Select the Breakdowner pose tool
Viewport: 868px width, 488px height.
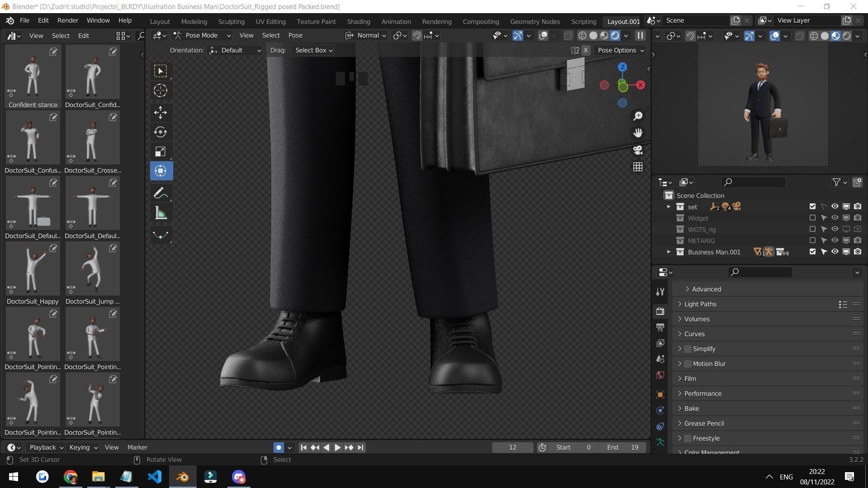[x=160, y=235]
